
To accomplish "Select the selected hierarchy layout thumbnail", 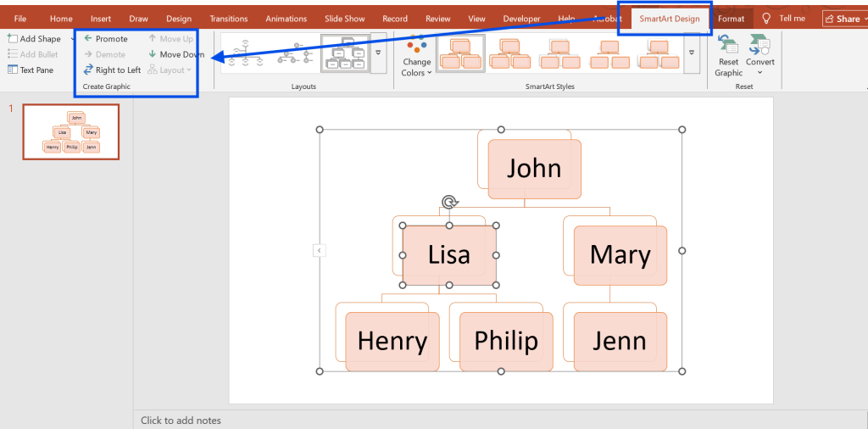I will coord(344,53).
